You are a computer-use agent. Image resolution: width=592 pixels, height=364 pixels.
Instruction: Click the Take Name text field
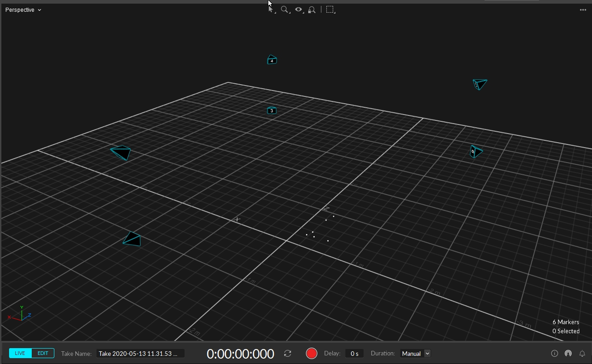tap(140, 354)
